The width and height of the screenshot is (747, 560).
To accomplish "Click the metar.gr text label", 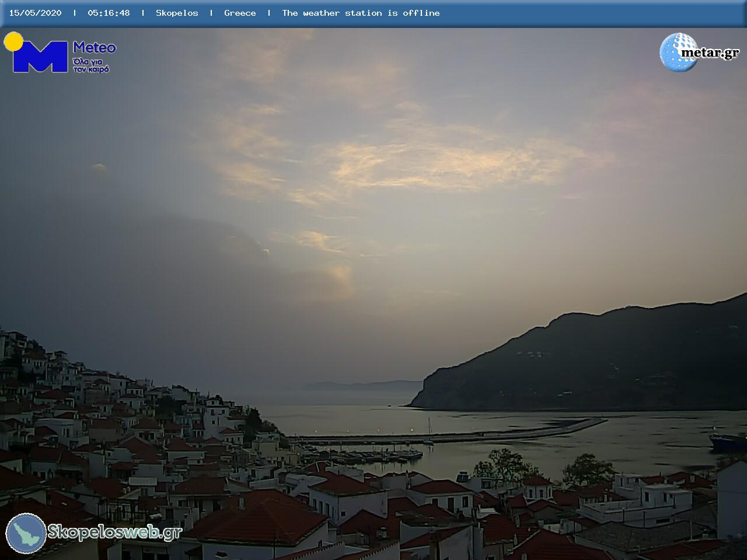I will tap(710, 52).
